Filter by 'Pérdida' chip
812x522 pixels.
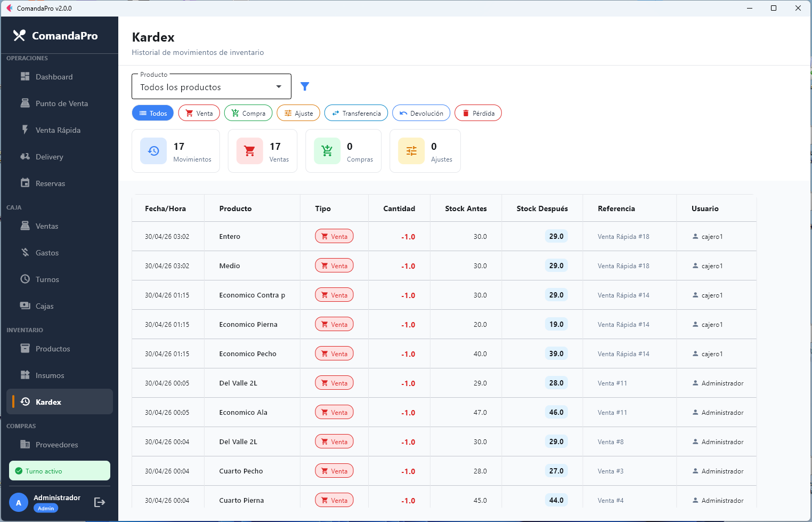point(478,113)
